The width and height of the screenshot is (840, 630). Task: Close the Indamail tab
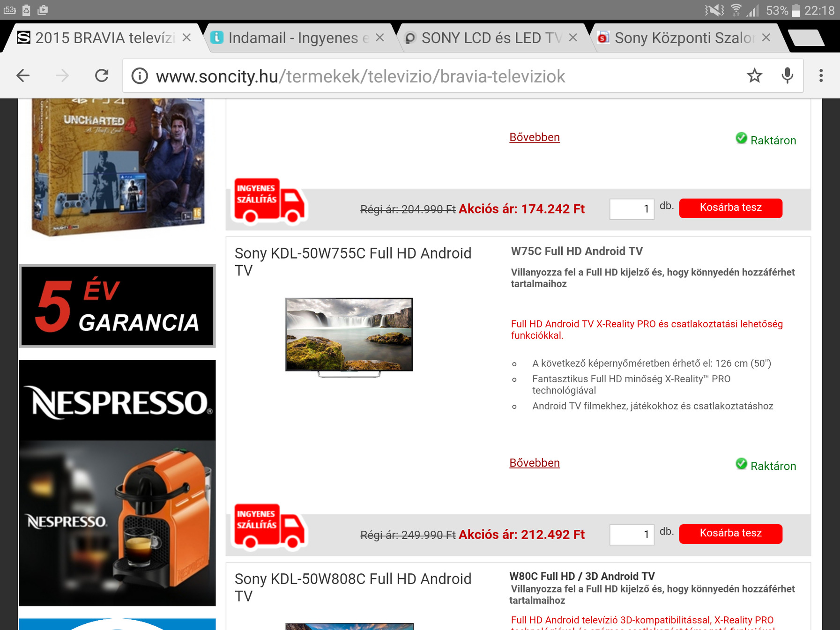[x=380, y=37]
